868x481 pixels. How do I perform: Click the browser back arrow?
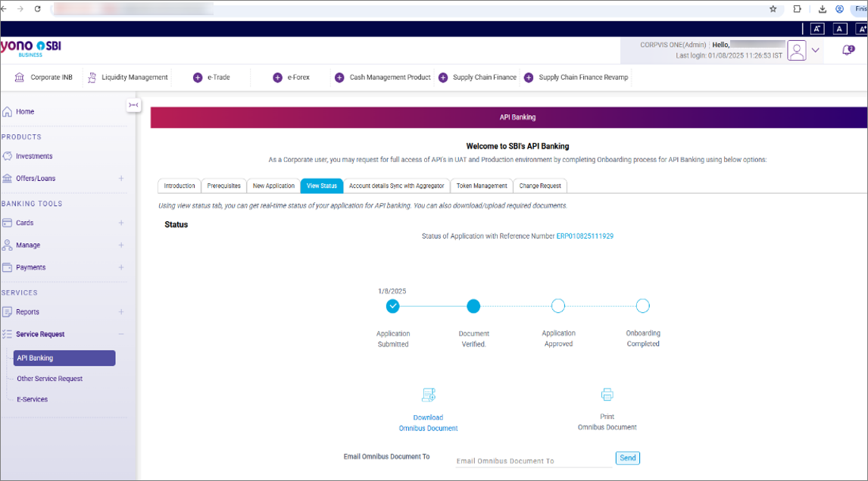coord(3,9)
